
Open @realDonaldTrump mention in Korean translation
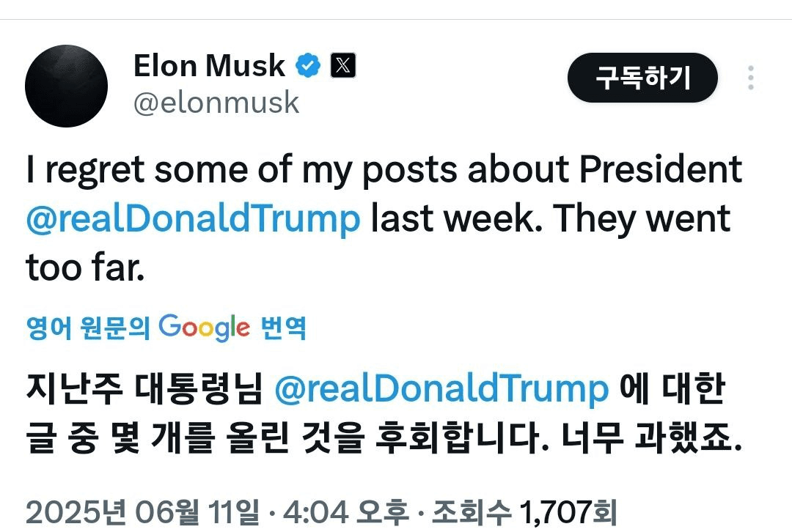coord(441,389)
